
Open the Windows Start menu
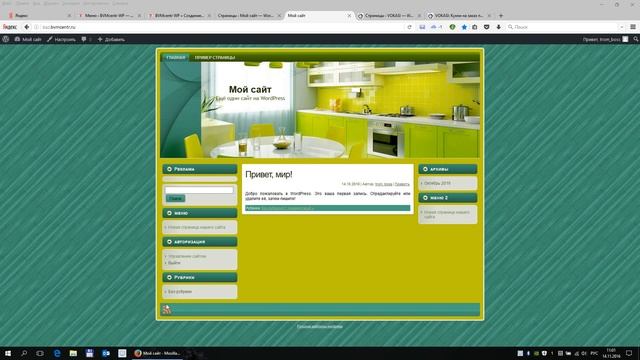(x=7, y=353)
